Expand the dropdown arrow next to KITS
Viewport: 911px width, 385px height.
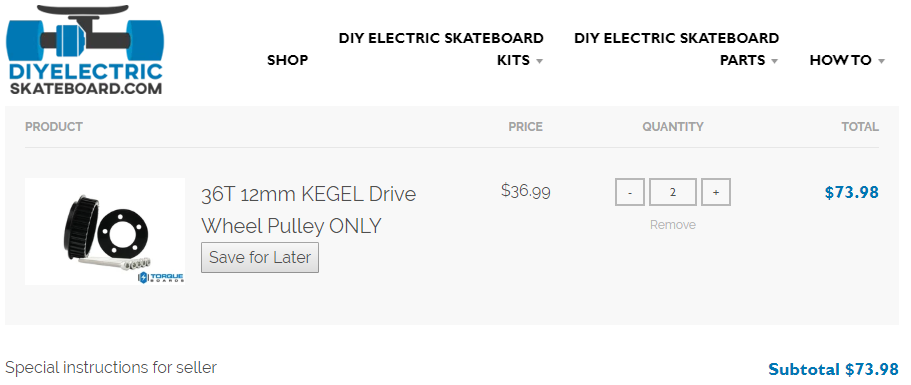539,61
